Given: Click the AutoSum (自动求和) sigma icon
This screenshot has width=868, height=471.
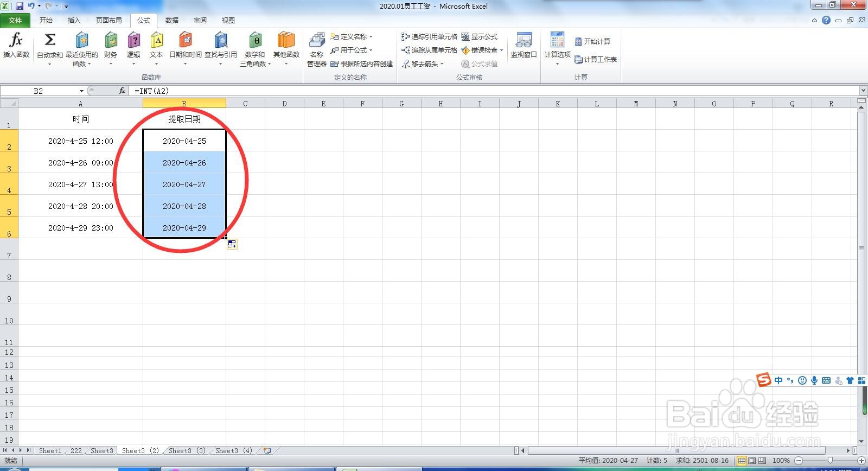Looking at the screenshot, I should click(49, 40).
